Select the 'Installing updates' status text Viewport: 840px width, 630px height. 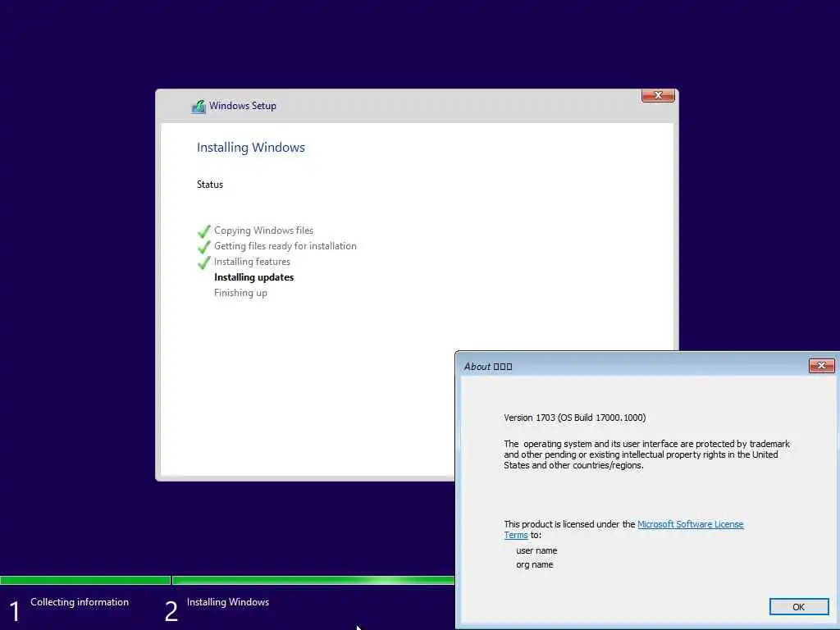(254, 277)
